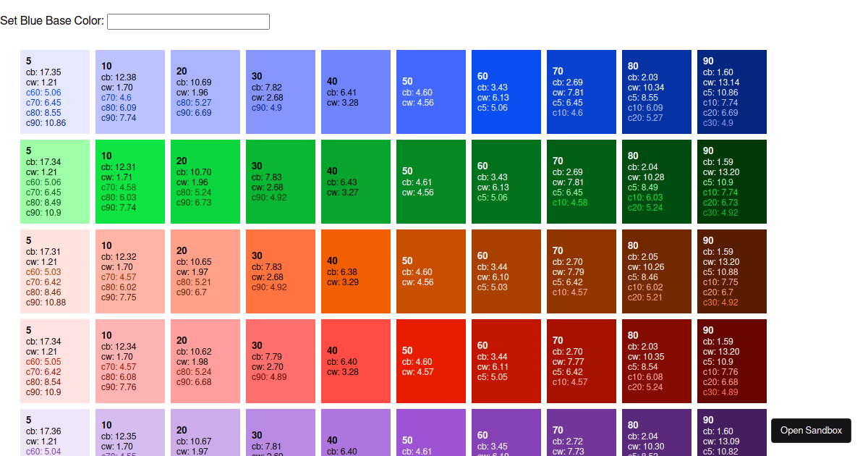868x456 pixels.
Task: Select the green 10 color swatch
Action: click(x=130, y=181)
